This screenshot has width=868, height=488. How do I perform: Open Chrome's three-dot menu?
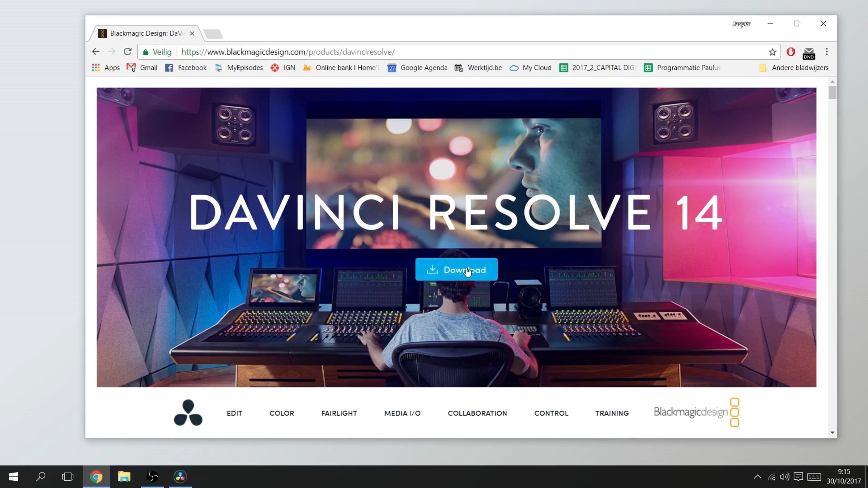pos(827,52)
